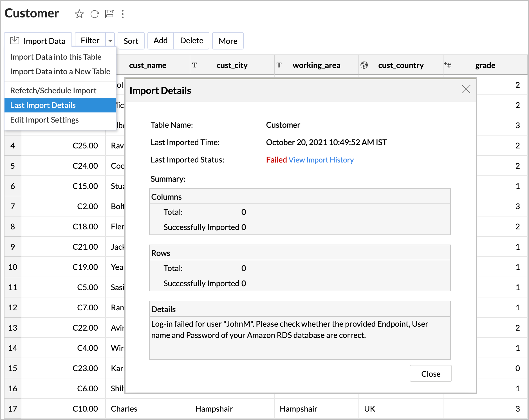Refresh the Customer table view
This screenshot has width=529, height=420.
pos(95,14)
